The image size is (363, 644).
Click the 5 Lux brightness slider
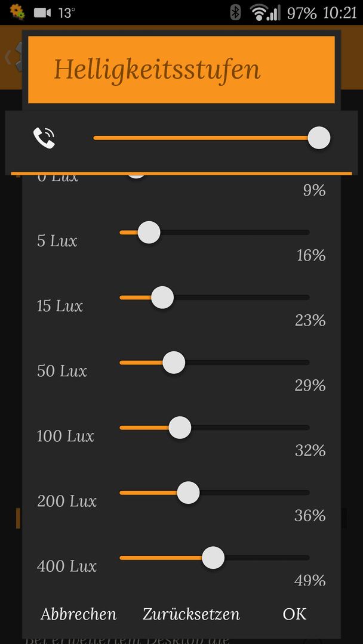click(214, 233)
